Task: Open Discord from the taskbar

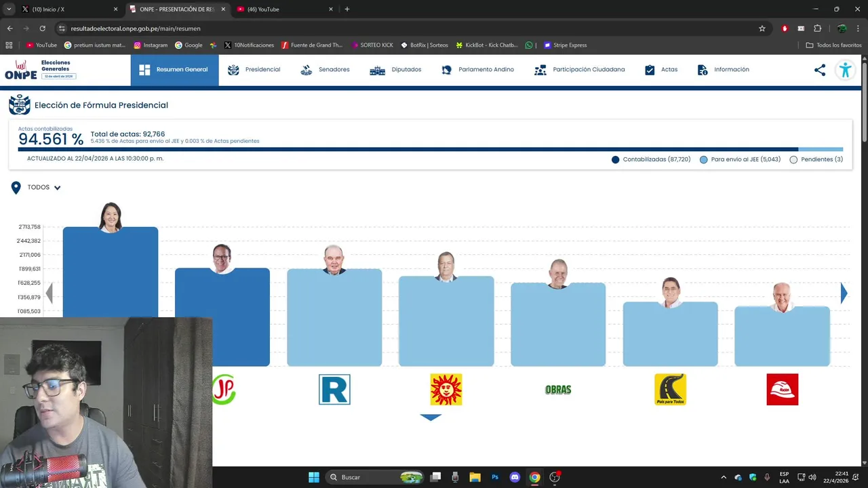Action: coord(515,477)
